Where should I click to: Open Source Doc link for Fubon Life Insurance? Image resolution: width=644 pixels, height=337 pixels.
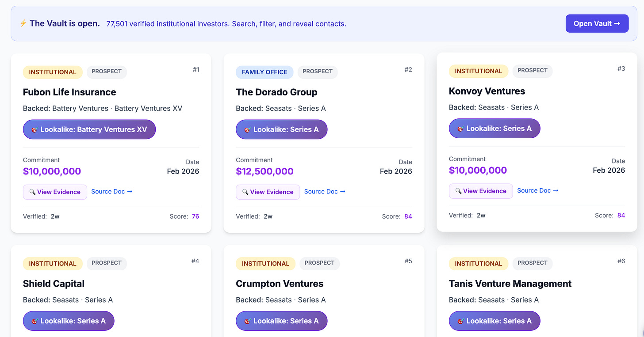click(111, 192)
